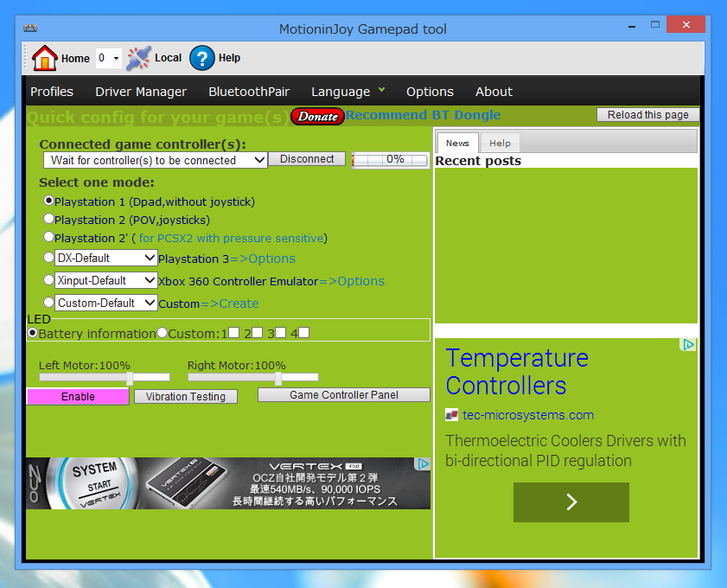Select Playstation 1 Dpad mode

[x=48, y=201]
